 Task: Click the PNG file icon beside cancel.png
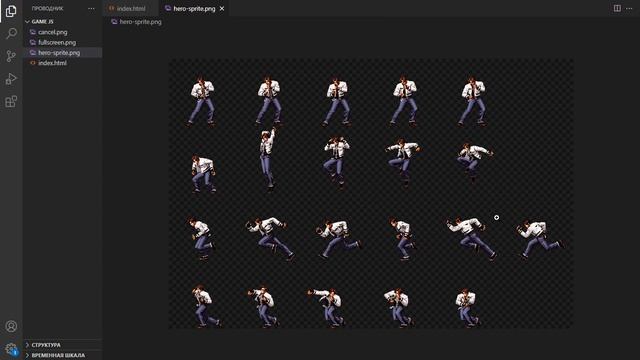[33, 32]
